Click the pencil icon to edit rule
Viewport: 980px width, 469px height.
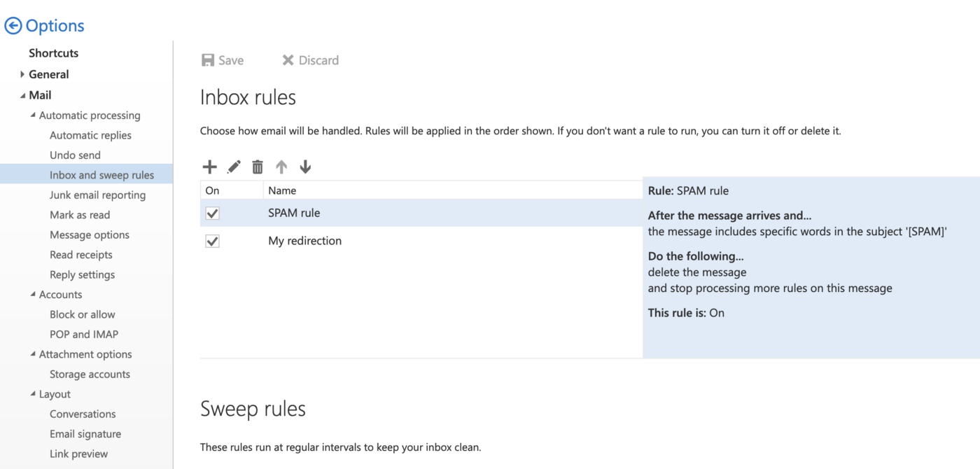pos(234,167)
